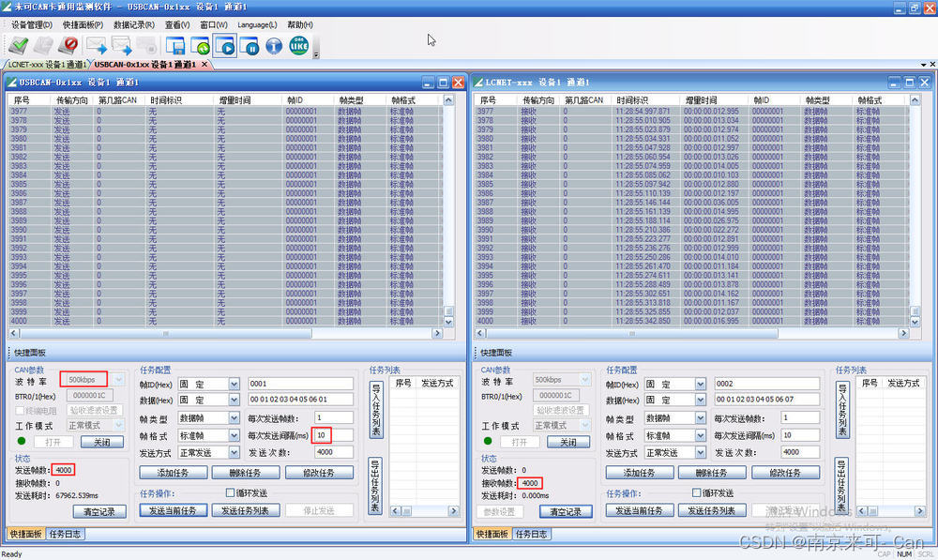Click 发送当前任务 in the USBCAN window
Viewport: 938px width, 560px height.
click(x=173, y=510)
